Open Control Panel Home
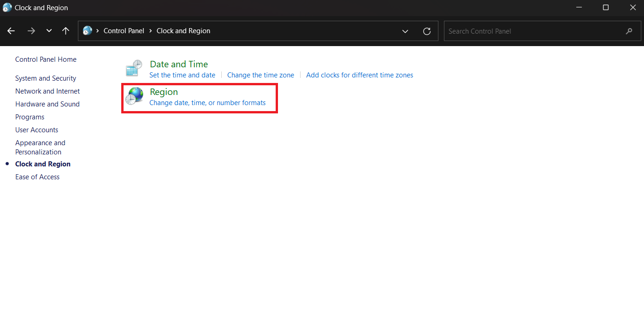Image resolution: width=644 pixels, height=336 pixels. pyautogui.click(x=46, y=59)
